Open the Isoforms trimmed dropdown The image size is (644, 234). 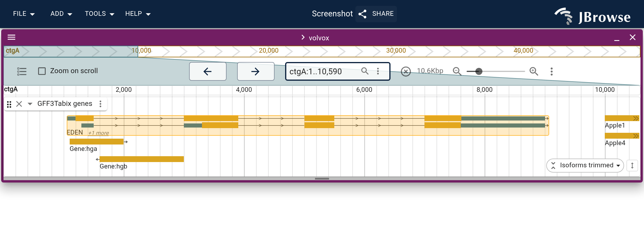coord(585,166)
